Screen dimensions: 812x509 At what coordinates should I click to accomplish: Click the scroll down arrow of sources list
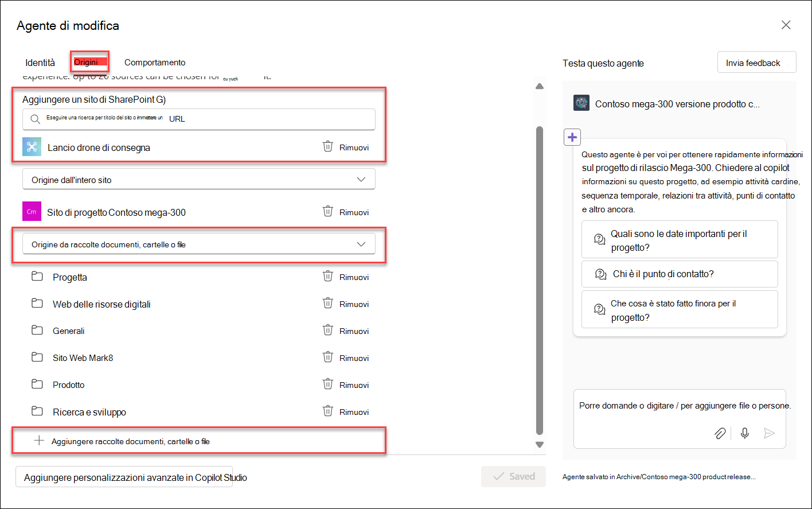pyautogui.click(x=539, y=445)
